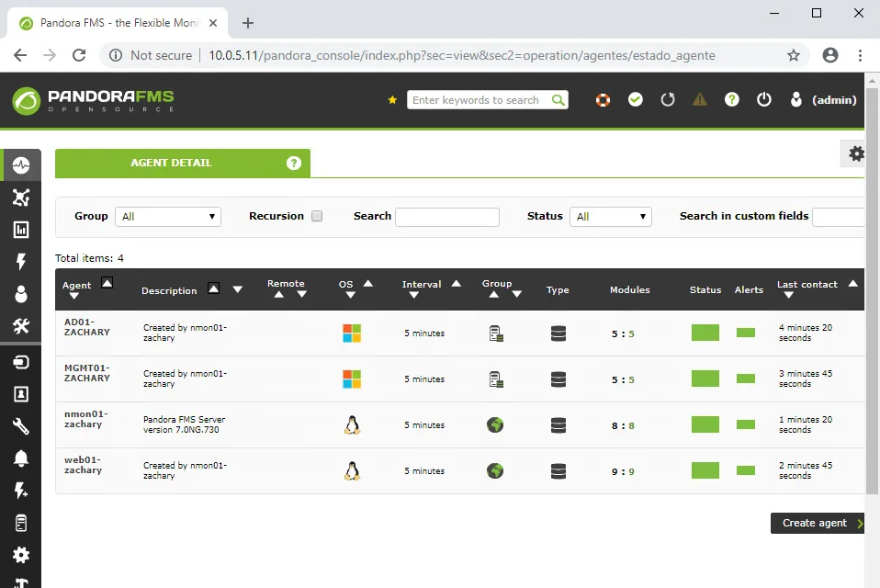Open the header help question mark icon
880x588 pixels.
(x=731, y=100)
